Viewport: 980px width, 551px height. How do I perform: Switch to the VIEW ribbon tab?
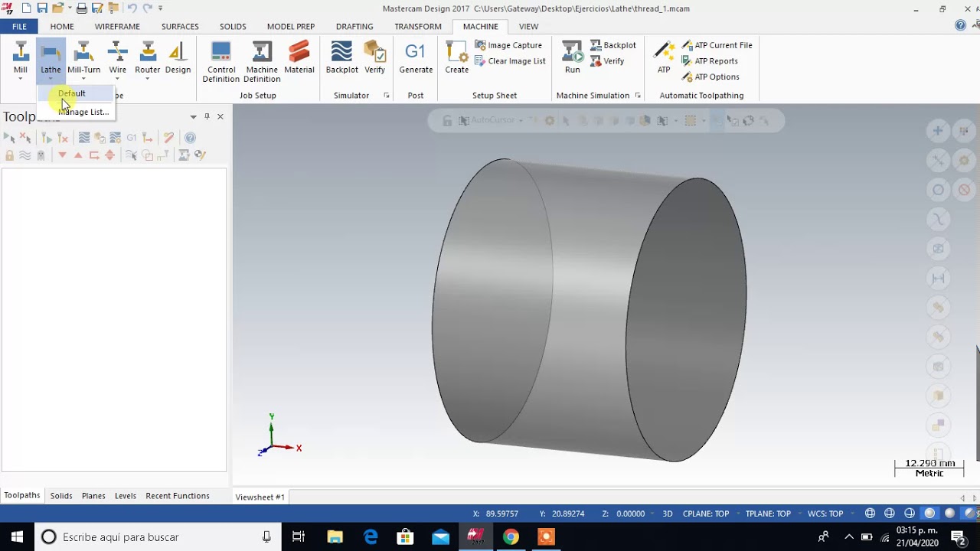pos(528,26)
